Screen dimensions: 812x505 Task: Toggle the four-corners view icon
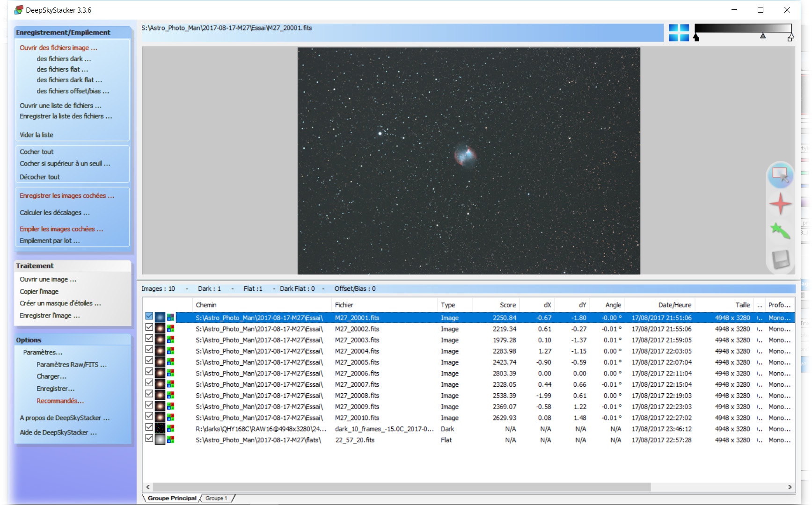click(679, 33)
